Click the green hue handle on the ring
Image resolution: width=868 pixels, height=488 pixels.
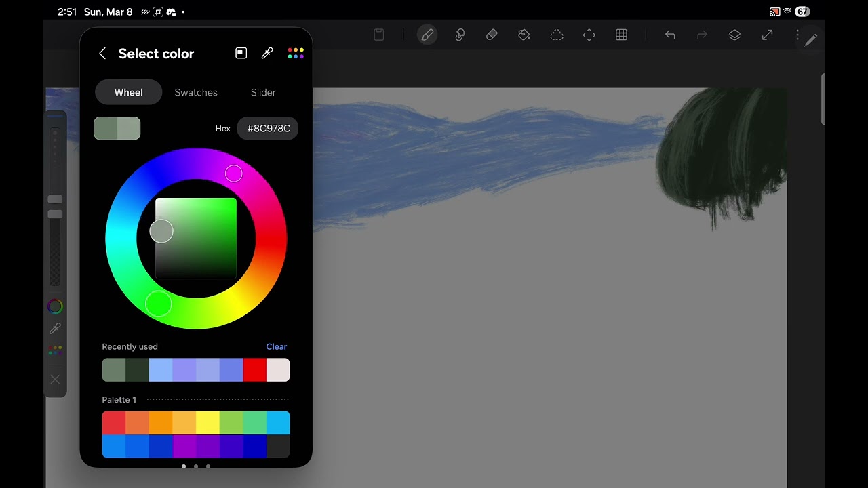tap(159, 304)
